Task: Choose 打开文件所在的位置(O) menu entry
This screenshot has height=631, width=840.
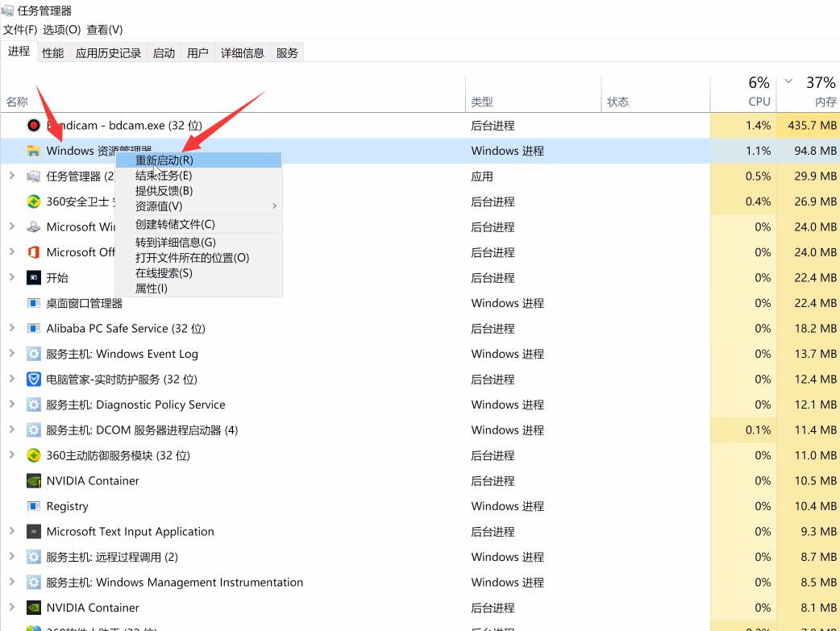Action: tap(199, 258)
